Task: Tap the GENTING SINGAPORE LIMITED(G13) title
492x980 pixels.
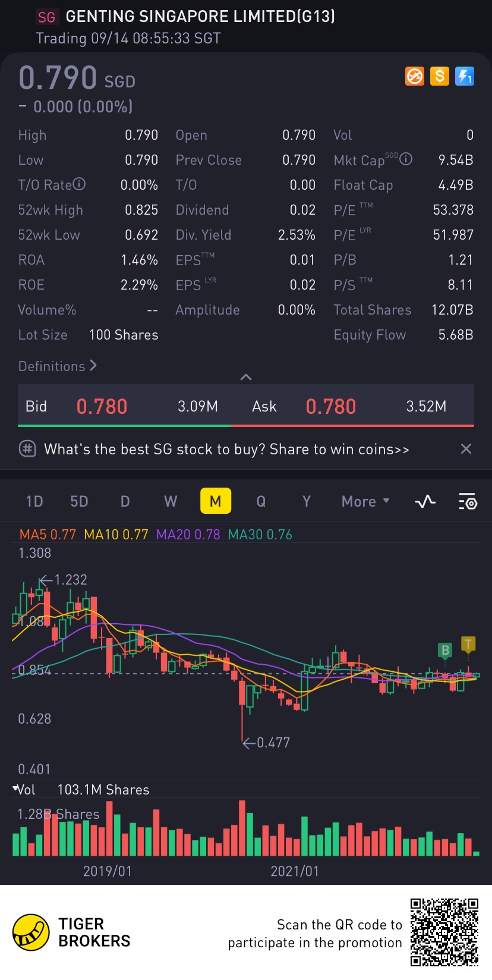Action: pyautogui.click(x=200, y=17)
